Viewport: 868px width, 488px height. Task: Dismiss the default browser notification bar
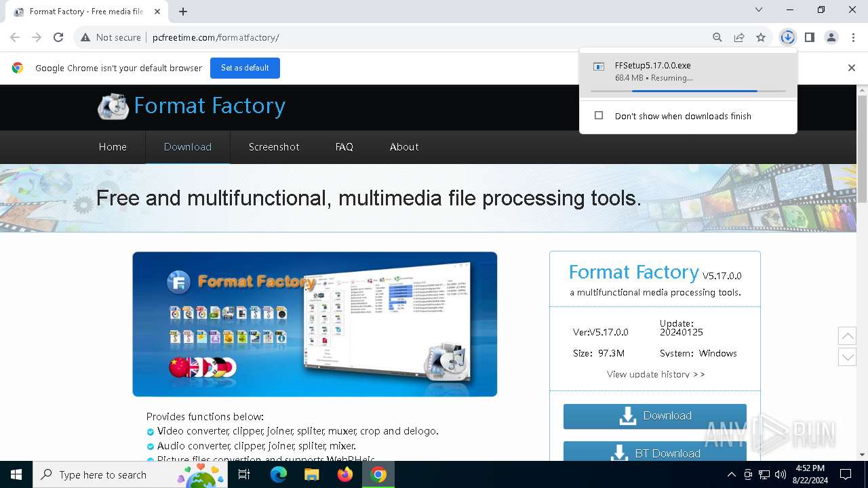point(852,68)
